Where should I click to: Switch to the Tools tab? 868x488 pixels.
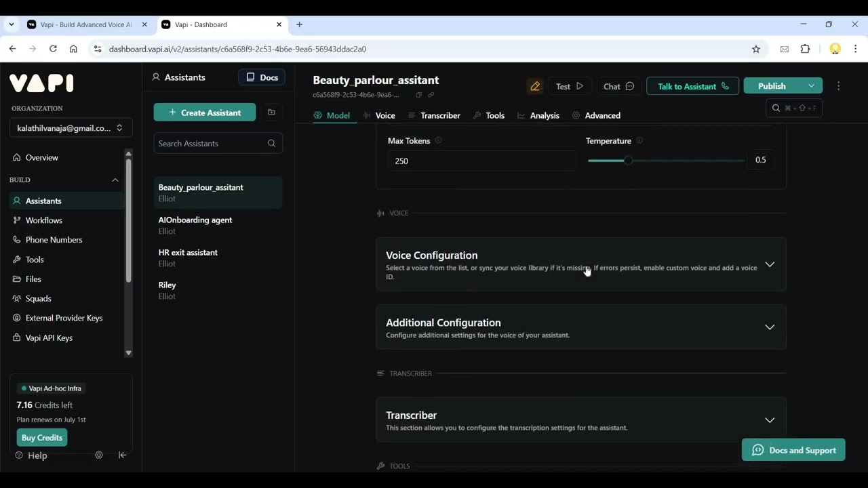(489, 115)
